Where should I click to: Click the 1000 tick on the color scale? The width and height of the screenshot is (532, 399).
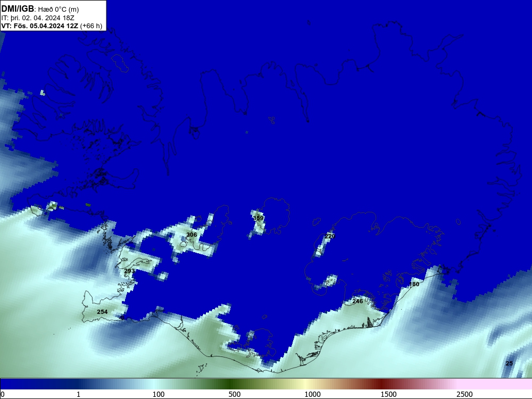click(x=312, y=394)
